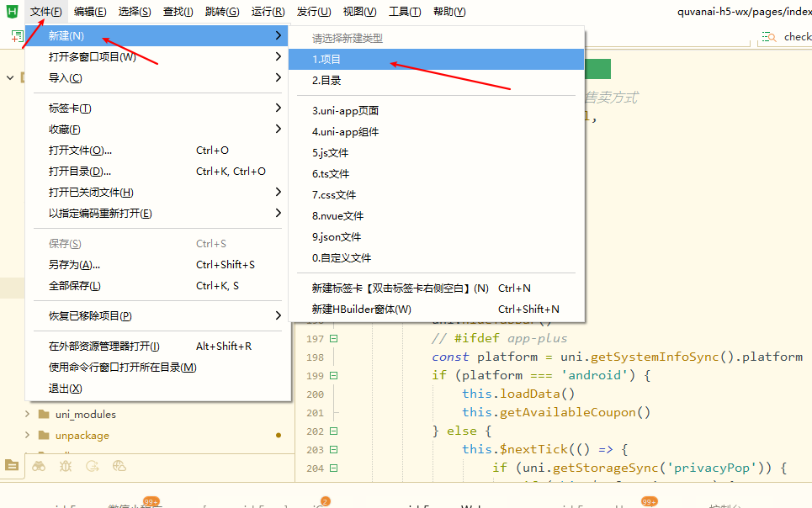The image size is (812, 508).
Task: Click 另存为(A)... menu item
Action: 158,265
